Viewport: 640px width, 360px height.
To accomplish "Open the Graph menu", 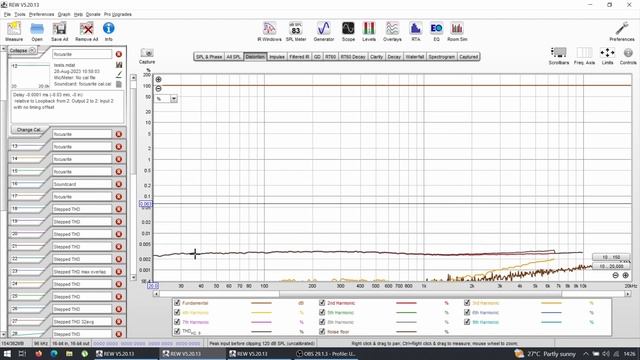I will [64, 14].
